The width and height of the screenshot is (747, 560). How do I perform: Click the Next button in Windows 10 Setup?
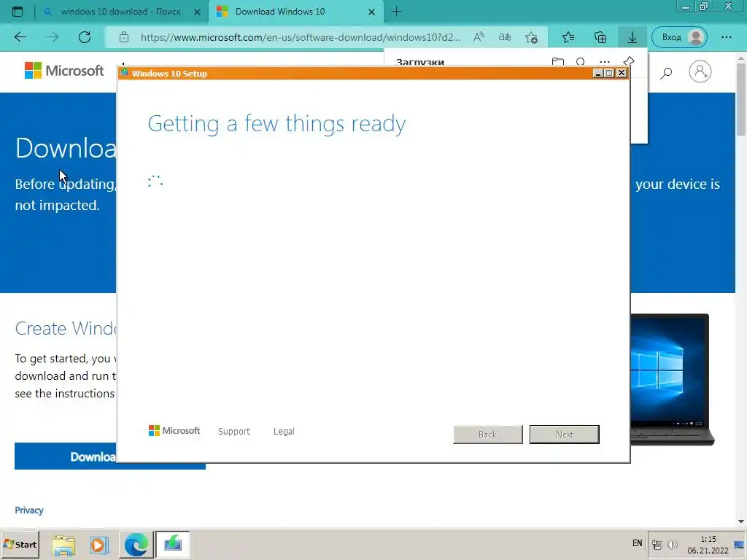(564, 435)
